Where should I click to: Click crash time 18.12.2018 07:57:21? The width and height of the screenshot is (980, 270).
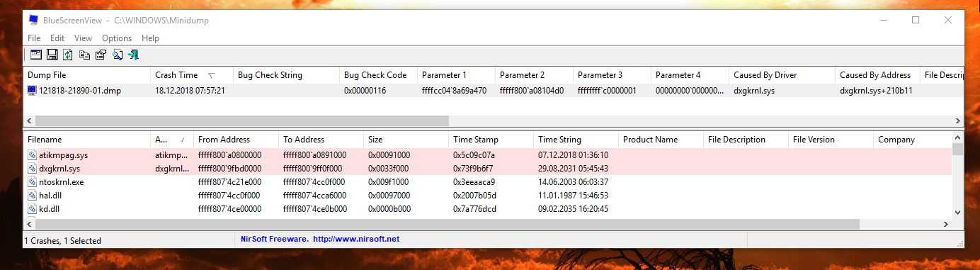(190, 91)
